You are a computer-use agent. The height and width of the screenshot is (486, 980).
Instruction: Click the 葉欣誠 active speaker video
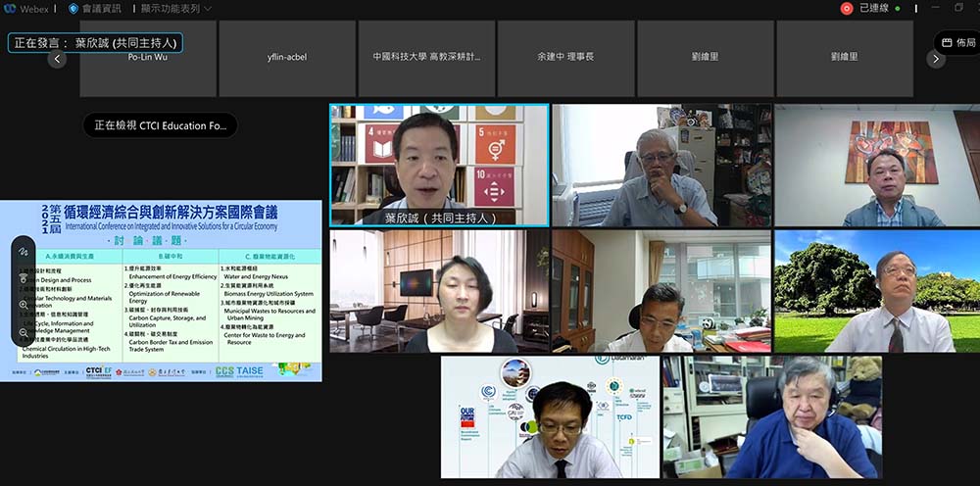tap(438, 165)
